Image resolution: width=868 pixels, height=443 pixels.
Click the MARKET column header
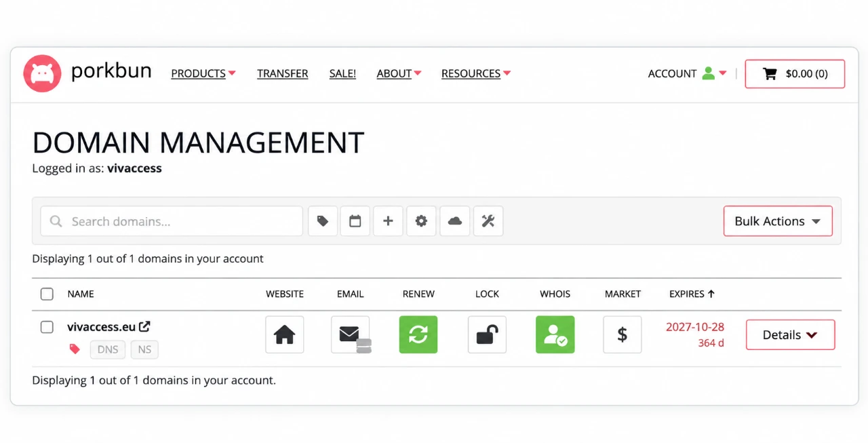pyautogui.click(x=623, y=294)
